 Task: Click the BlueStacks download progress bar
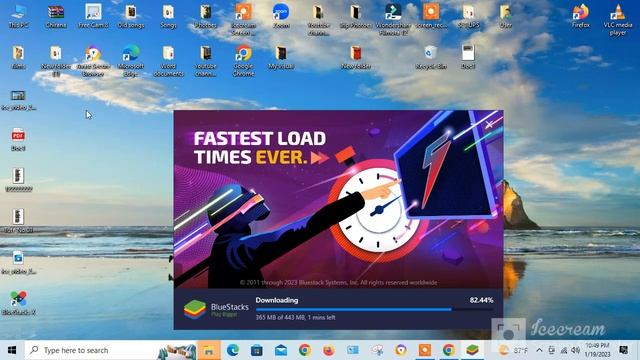(x=374, y=309)
